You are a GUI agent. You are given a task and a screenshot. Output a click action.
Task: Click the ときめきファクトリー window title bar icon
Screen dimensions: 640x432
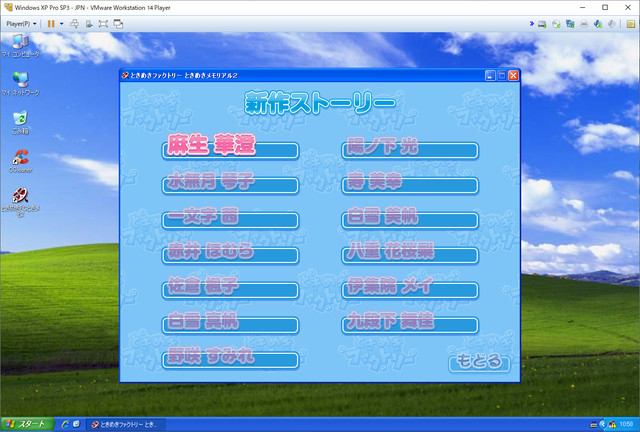[125, 76]
